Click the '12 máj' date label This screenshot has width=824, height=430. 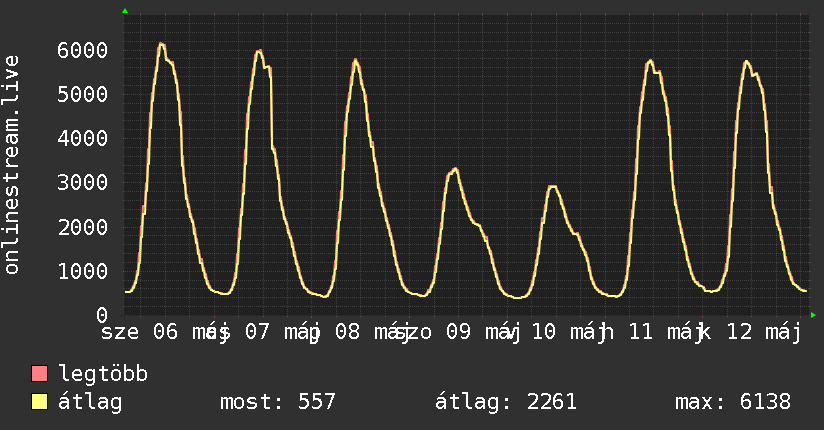pyautogui.click(x=764, y=332)
